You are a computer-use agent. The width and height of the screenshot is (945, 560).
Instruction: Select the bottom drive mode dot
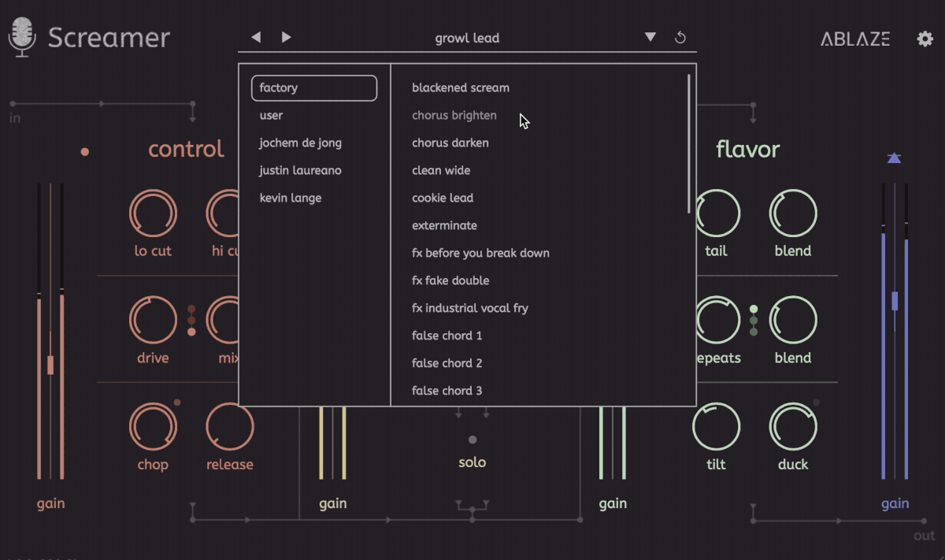click(191, 332)
